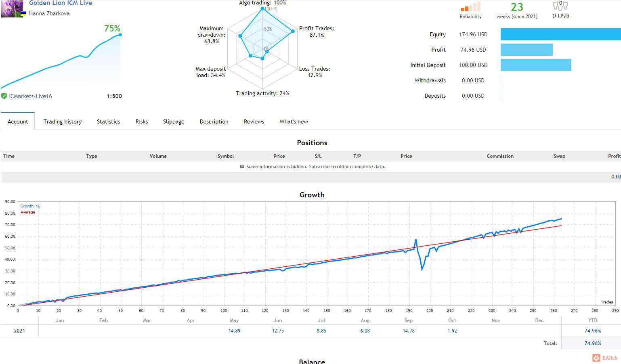Click the 1:500 leverage value
Image resolution: width=621 pixels, height=364 pixels.
(x=114, y=96)
